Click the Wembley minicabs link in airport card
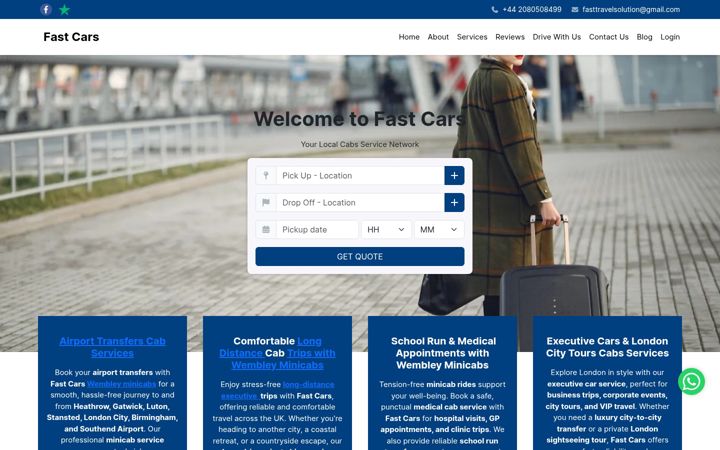This screenshot has height=450, width=720. tap(121, 383)
